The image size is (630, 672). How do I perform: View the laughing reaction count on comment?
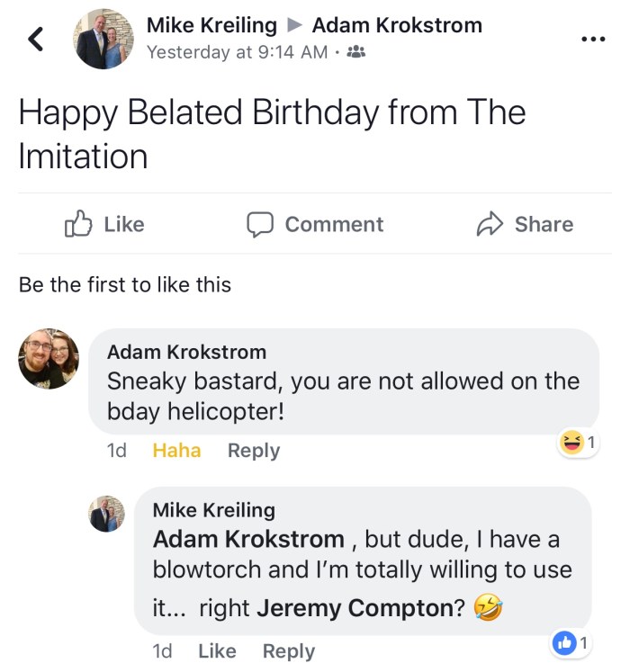tap(578, 442)
